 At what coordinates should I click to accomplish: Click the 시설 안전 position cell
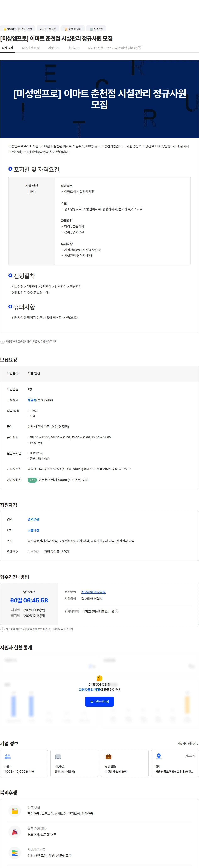coord(32,221)
